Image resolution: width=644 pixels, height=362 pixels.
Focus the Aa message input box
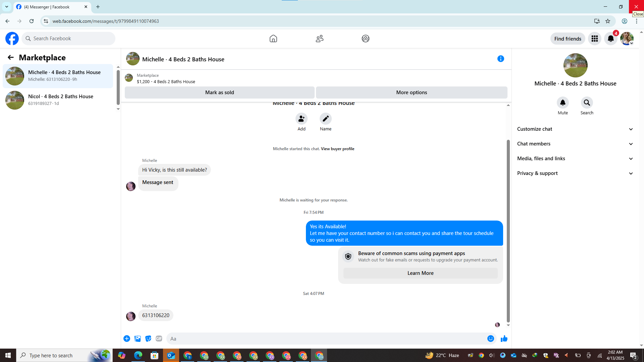pyautogui.click(x=325, y=339)
